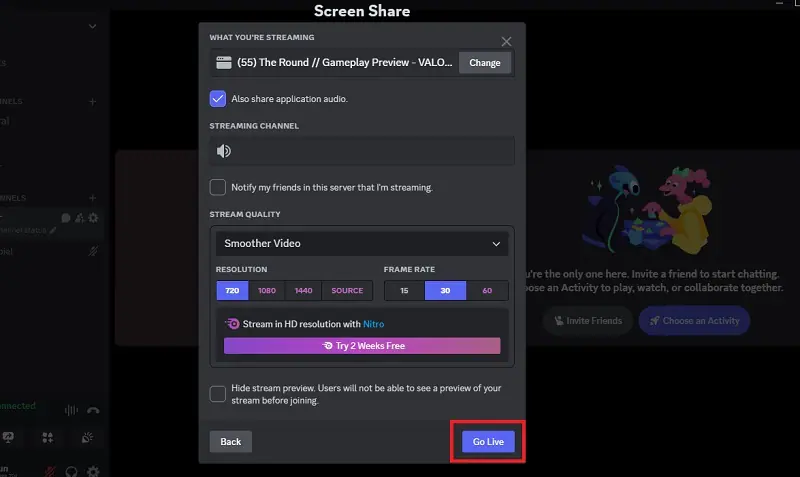This screenshot has width=800, height=477.
Task: Open the Smoother Video quality dropdown
Action: pos(362,243)
